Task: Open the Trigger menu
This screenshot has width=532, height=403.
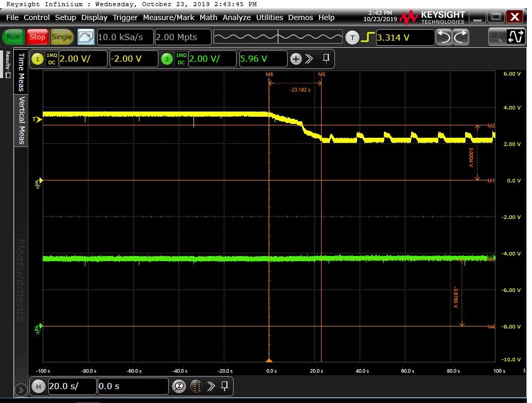Action: coord(125,17)
